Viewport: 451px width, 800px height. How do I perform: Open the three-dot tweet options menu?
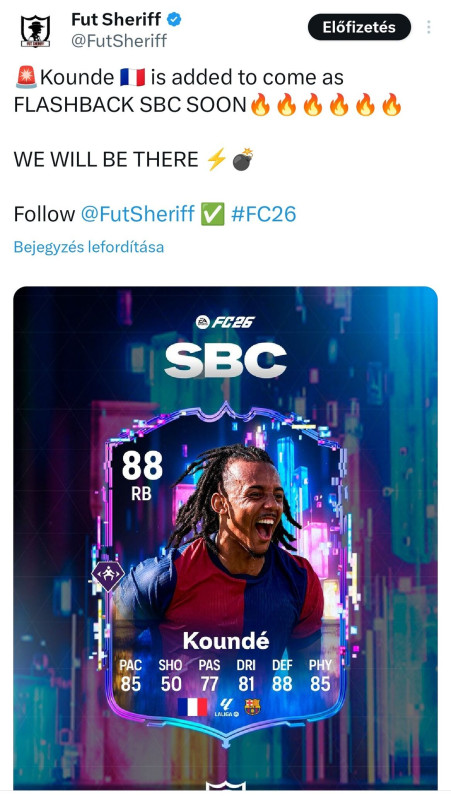429,27
